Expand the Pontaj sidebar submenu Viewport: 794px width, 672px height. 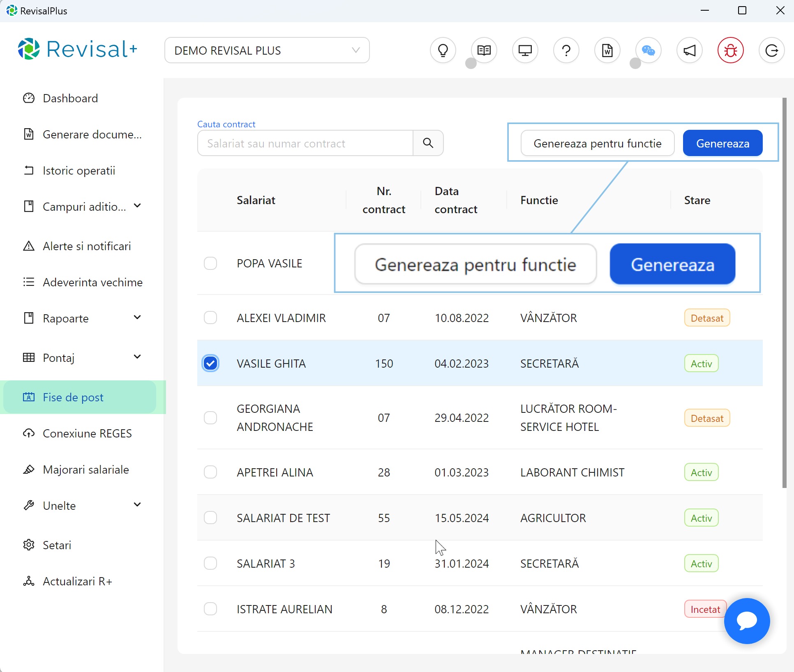point(137,357)
